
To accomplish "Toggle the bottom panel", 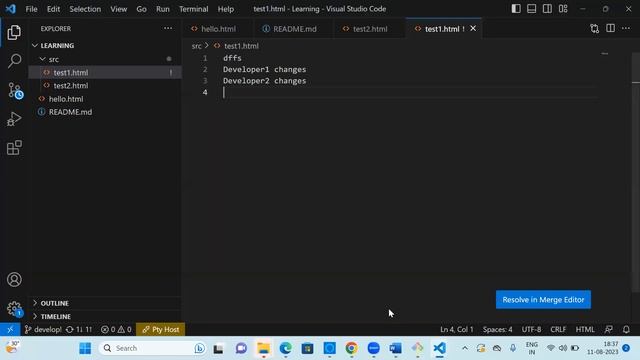I will 531,9.
